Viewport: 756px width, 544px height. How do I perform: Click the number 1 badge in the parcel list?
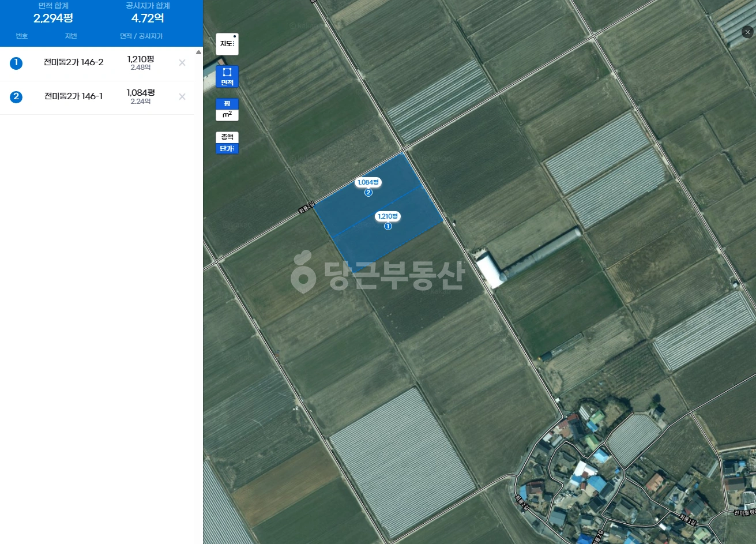[x=16, y=63]
